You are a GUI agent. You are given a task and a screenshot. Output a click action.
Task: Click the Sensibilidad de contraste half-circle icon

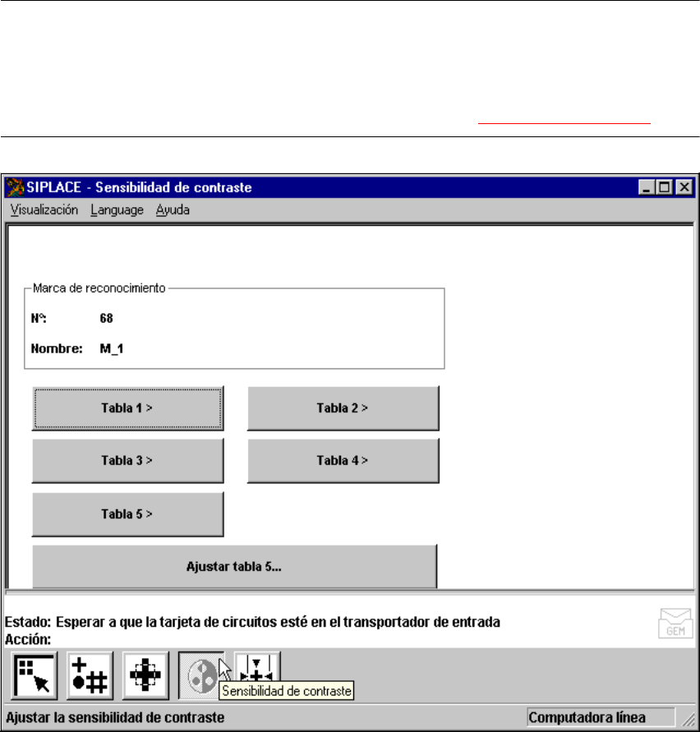coord(200,675)
